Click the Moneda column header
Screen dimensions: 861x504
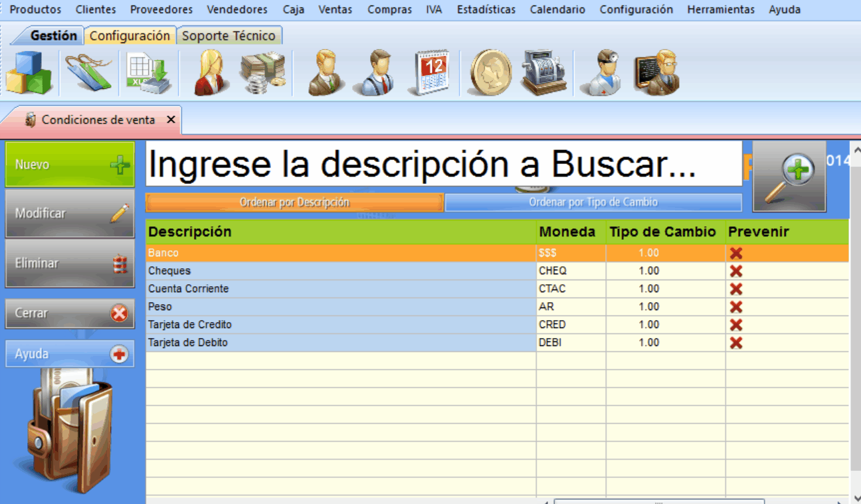point(571,232)
